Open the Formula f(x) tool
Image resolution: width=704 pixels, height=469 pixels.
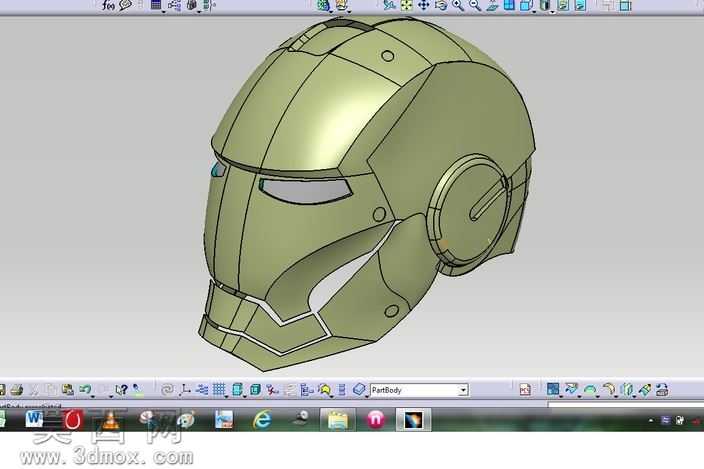tap(108, 5)
